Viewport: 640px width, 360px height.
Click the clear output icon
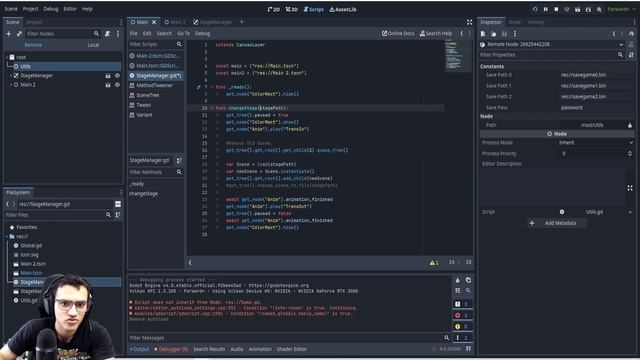coord(458,280)
